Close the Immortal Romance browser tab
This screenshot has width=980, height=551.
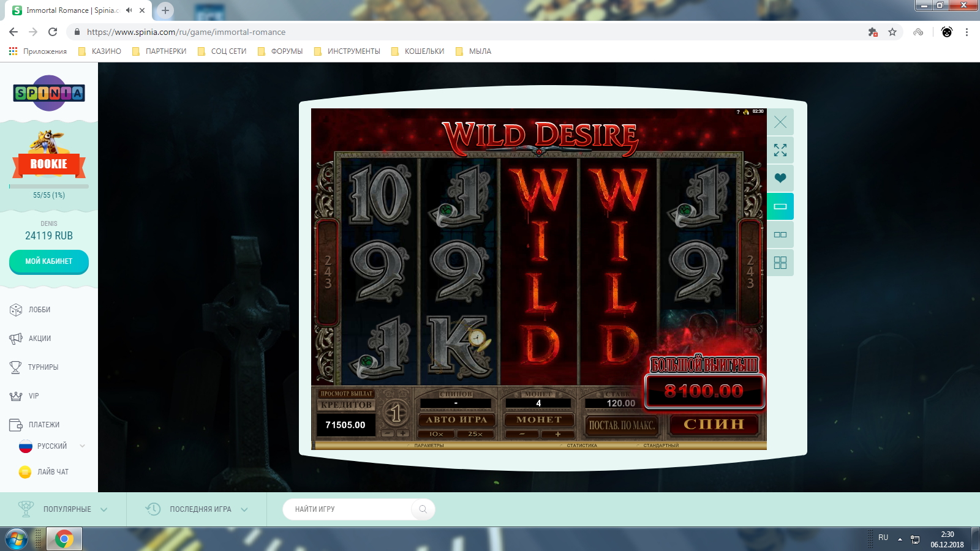(x=142, y=10)
